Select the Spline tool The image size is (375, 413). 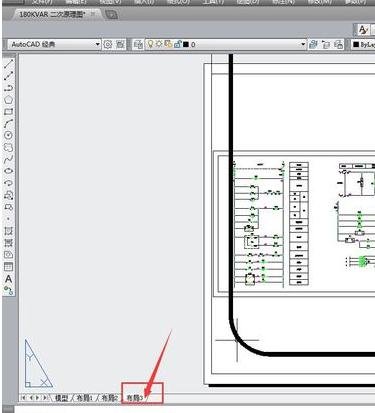click(x=8, y=159)
